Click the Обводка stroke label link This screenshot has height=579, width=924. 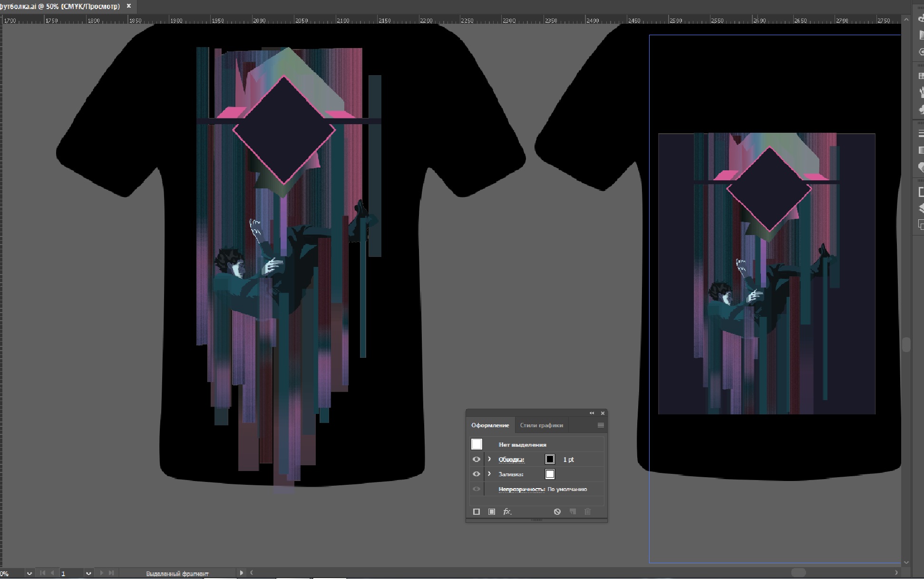(511, 460)
